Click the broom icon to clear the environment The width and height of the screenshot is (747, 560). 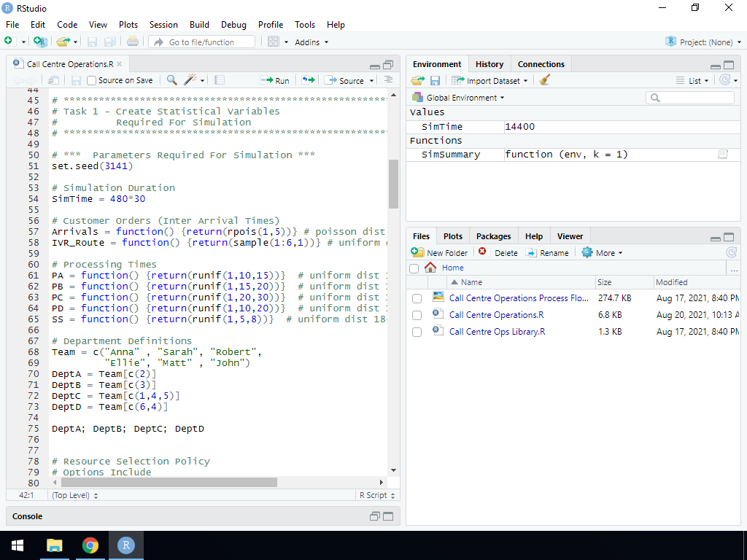[544, 81]
